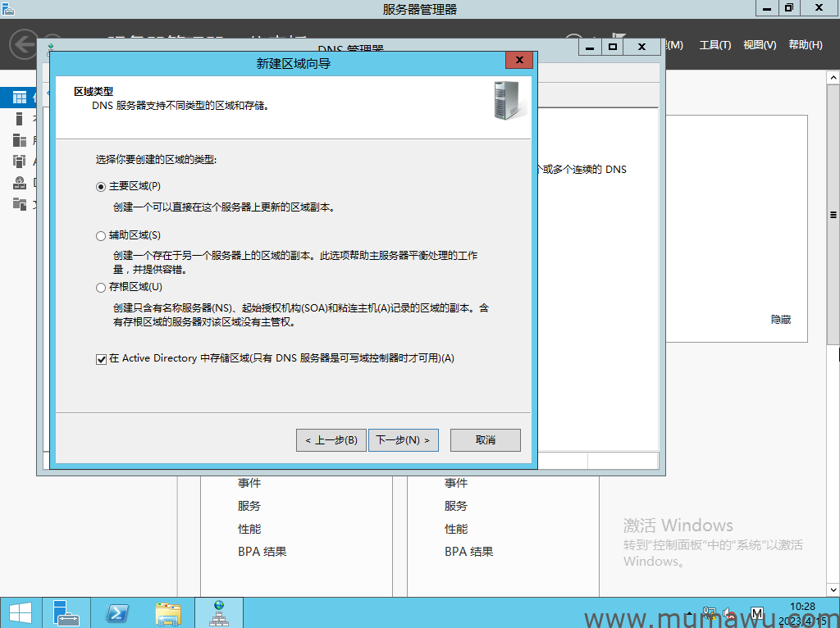Open the 工具 menu
The width and height of the screenshot is (840, 628).
click(716, 46)
